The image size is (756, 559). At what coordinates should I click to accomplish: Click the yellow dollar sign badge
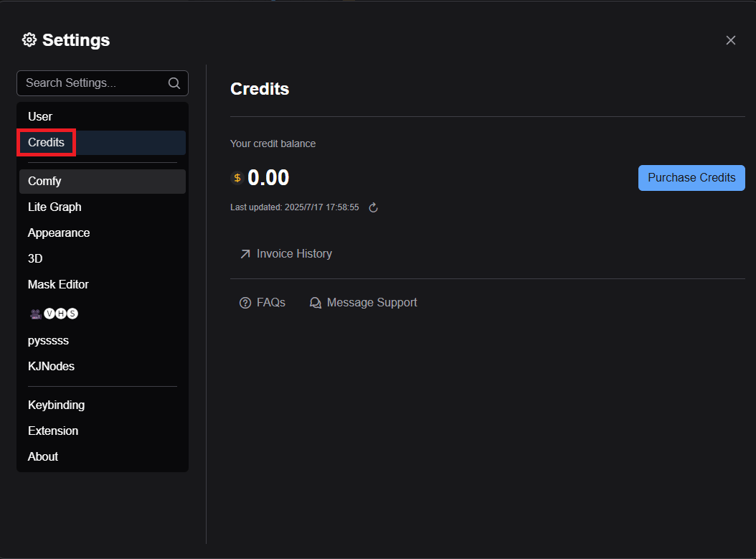coord(237,177)
